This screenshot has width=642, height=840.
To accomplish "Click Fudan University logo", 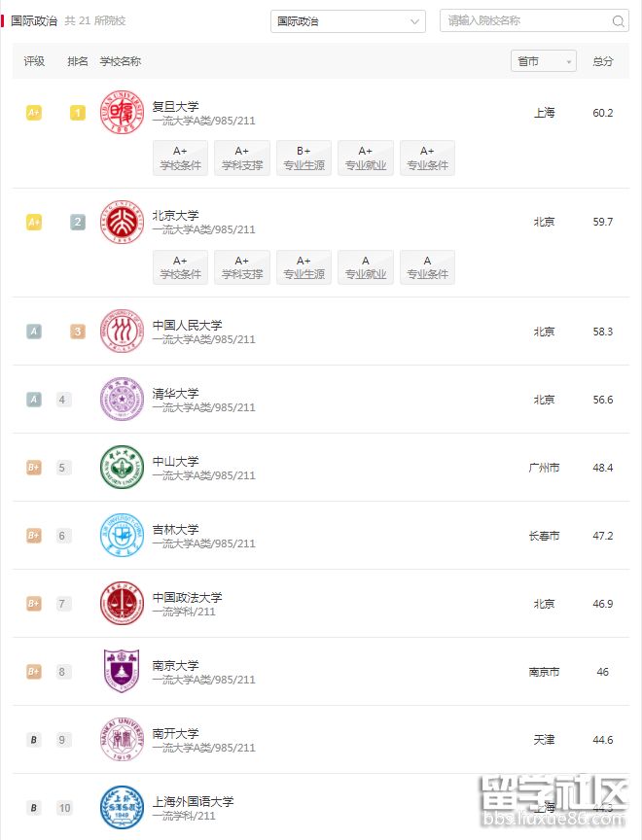I will pos(122,114).
